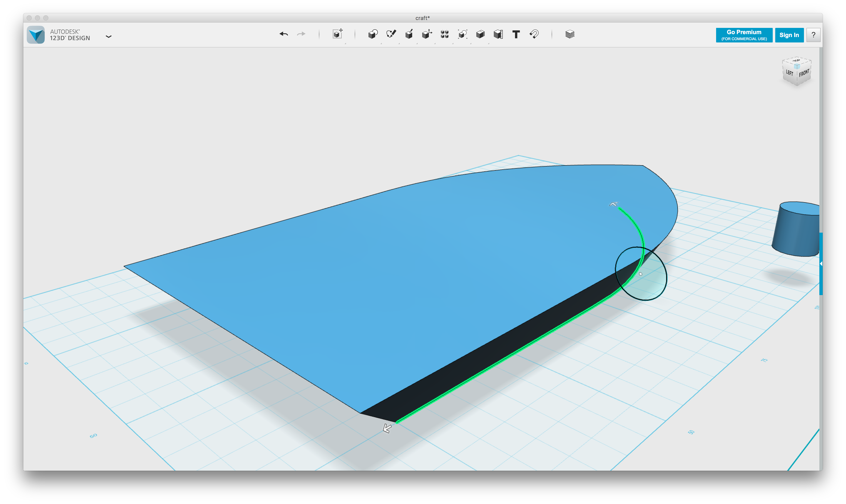Open the Combine tool

(480, 34)
